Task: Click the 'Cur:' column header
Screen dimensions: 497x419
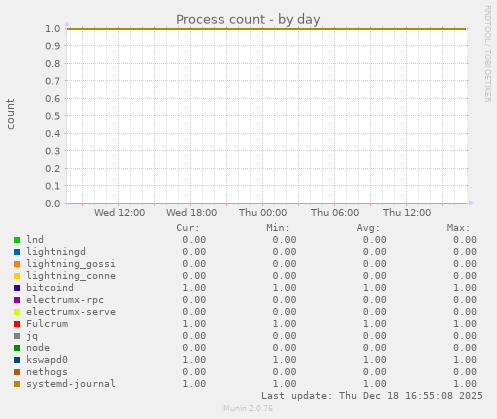Action: pos(188,228)
